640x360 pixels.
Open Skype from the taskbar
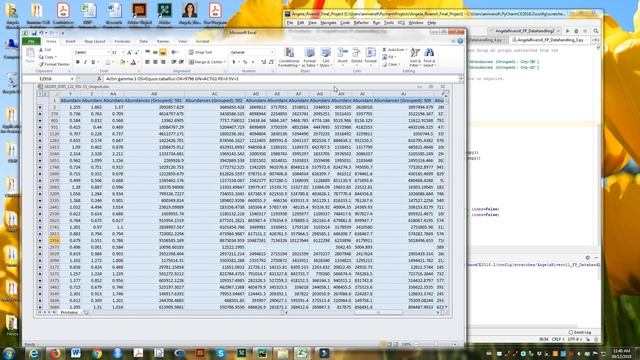pyautogui.click(x=220, y=353)
